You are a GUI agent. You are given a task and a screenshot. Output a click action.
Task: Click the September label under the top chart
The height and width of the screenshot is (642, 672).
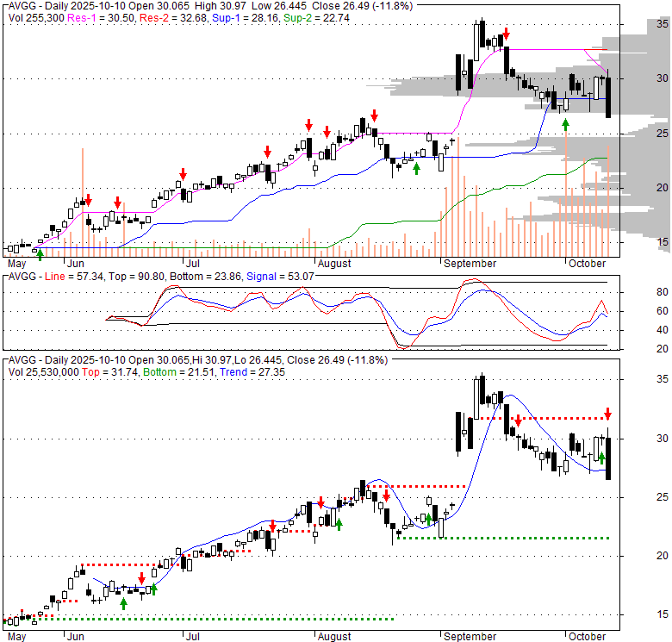(x=470, y=264)
